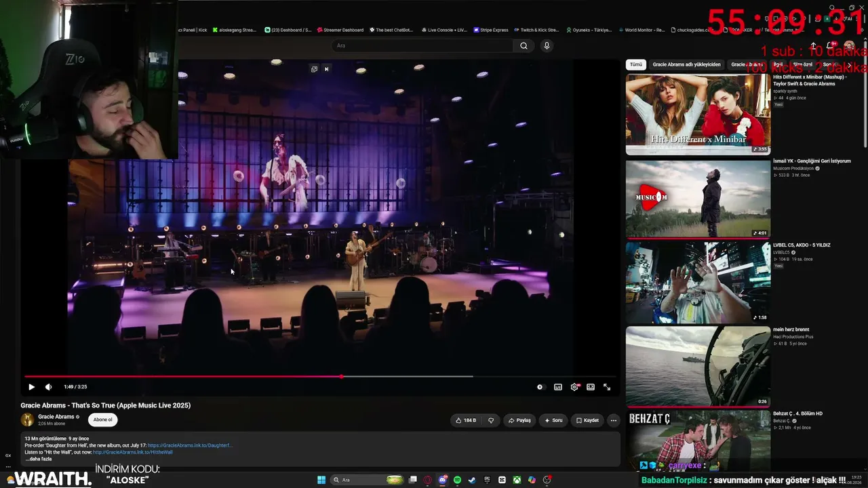Select the Gracie Abrams adlı yükleyiciden chip
The height and width of the screenshot is (488, 868).
coord(687,64)
